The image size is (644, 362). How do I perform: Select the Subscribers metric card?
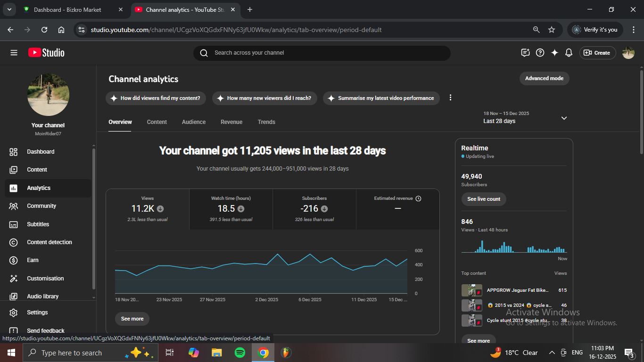click(x=314, y=209)
